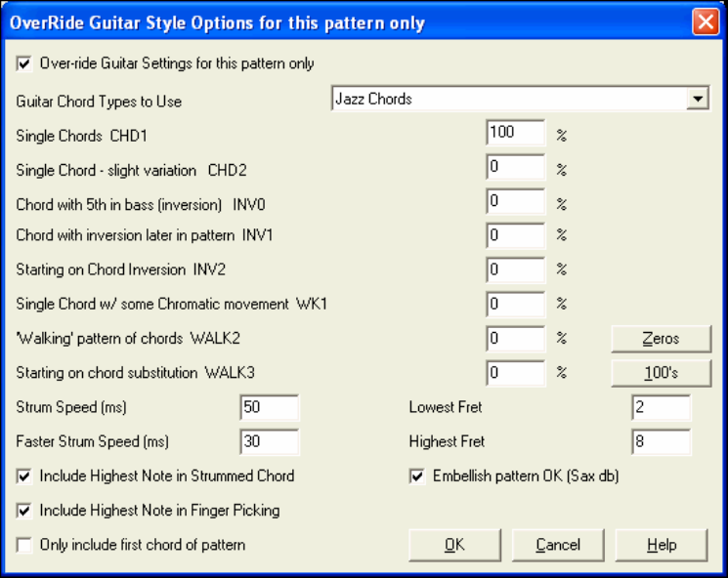This screenshot has height=578, width=728.
Task: Toggle Embellish pattern OK checkbox
Action: pyautogui.click(x=417, y=476)
